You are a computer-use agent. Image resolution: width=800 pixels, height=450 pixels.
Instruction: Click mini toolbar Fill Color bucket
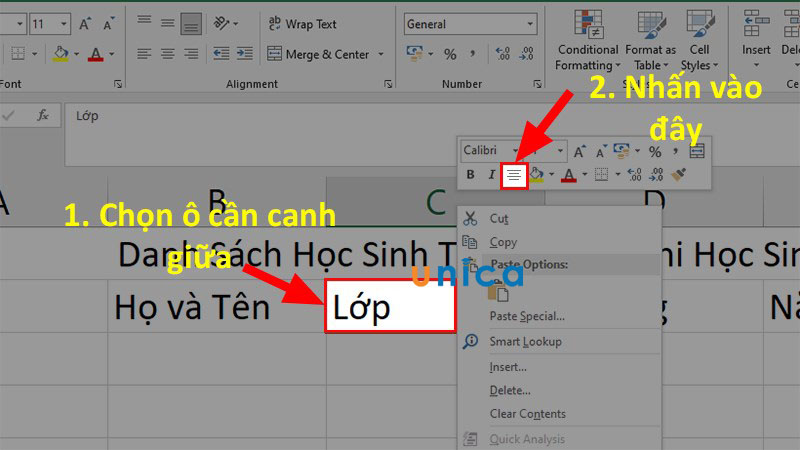pyautogui.click(x=536, y=175)
